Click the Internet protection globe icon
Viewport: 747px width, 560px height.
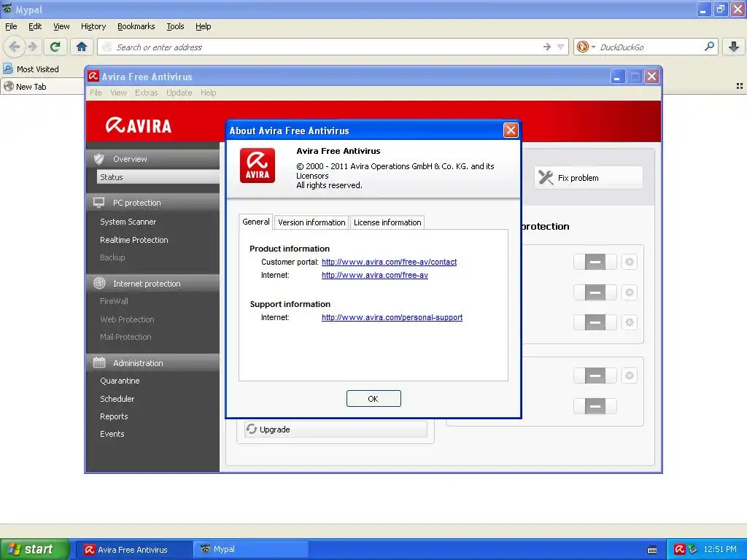coord(99,284)
